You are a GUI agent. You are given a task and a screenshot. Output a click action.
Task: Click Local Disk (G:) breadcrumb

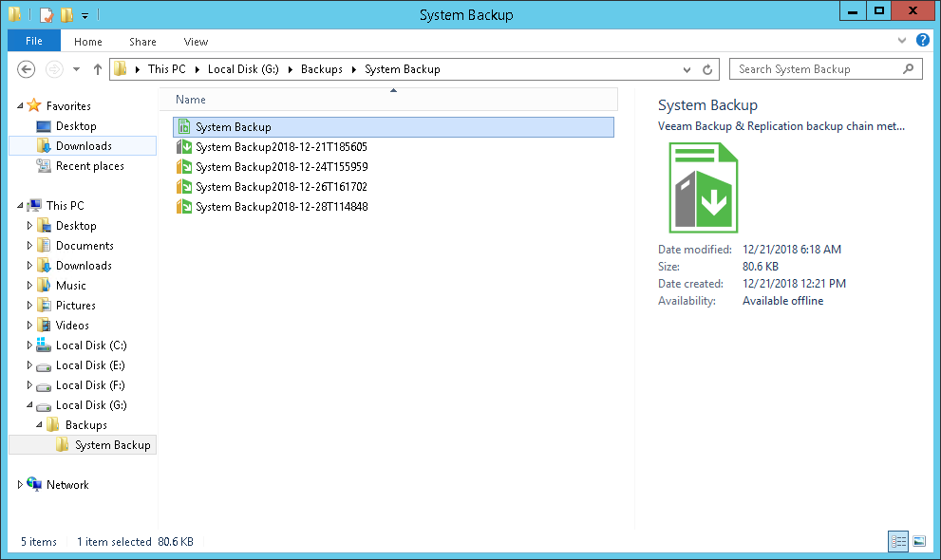[243, 69]
